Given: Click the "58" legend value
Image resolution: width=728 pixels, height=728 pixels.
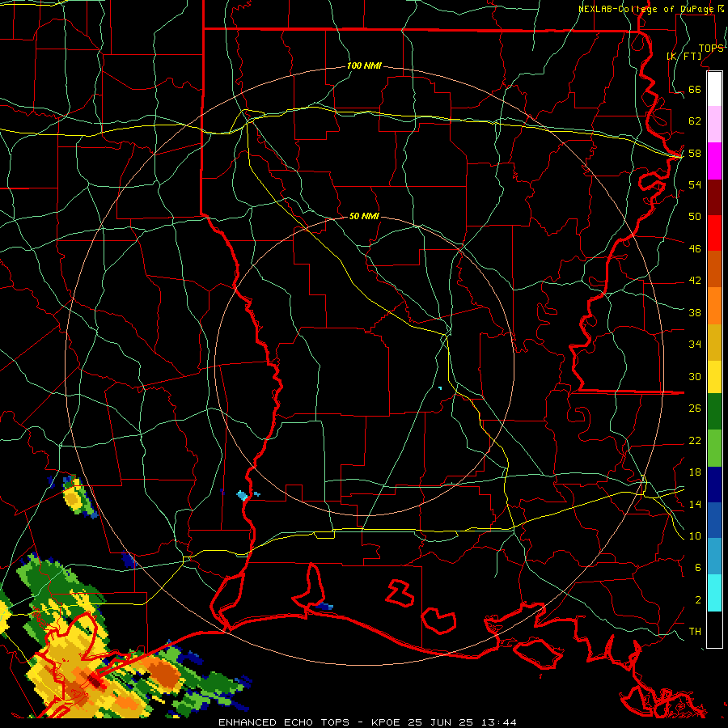Looking at the screenshot, I should [x=695, y=153].
